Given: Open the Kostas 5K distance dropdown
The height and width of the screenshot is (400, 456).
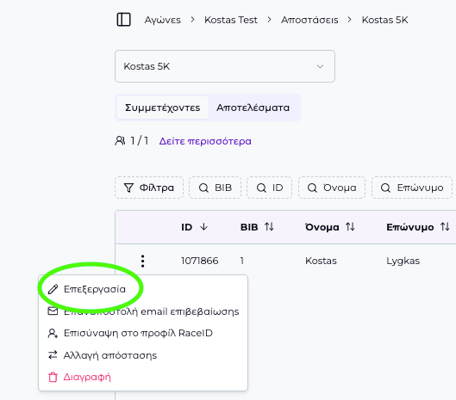Looking at the screenshot, I should [x=225, y=66].
